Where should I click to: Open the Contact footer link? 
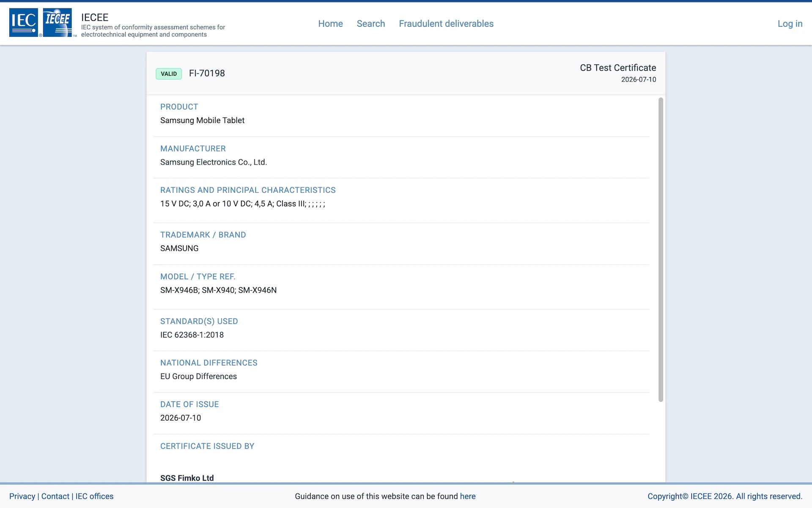[55, 496]
